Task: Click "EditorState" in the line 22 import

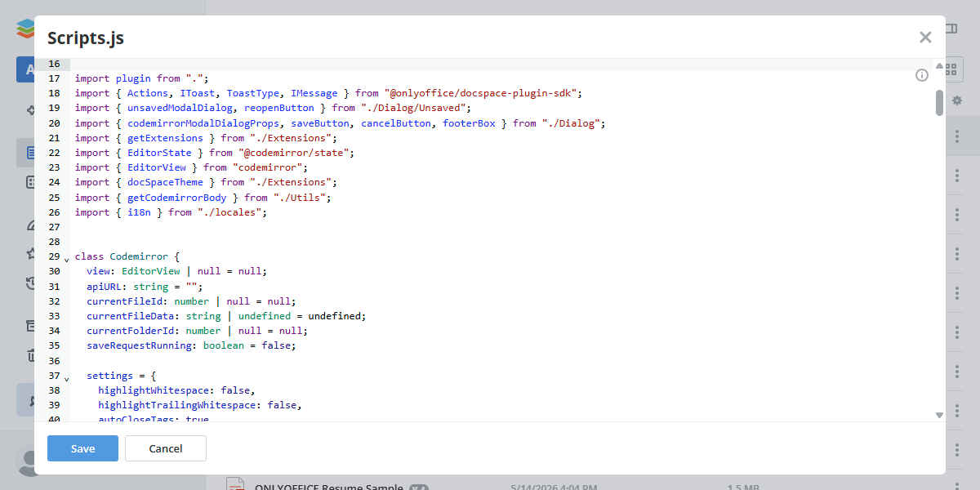Action: pos(159,153)
